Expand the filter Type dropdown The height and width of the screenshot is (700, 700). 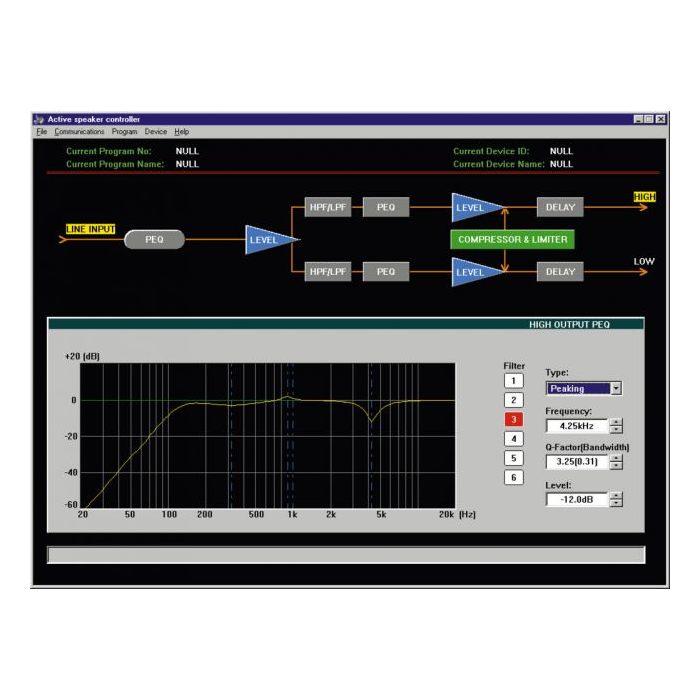pyautogui.click(x=616, y=389)
